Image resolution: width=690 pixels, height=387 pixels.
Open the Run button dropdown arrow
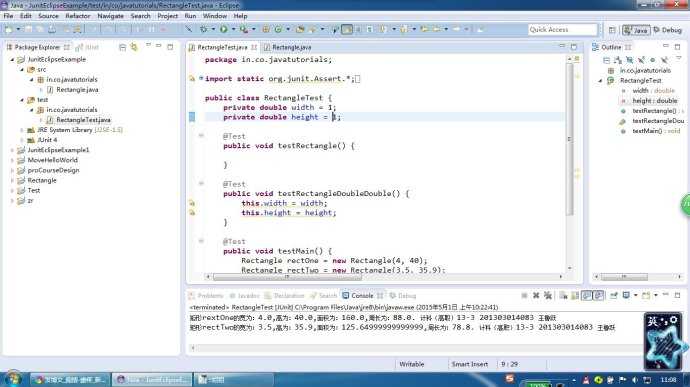233,29
